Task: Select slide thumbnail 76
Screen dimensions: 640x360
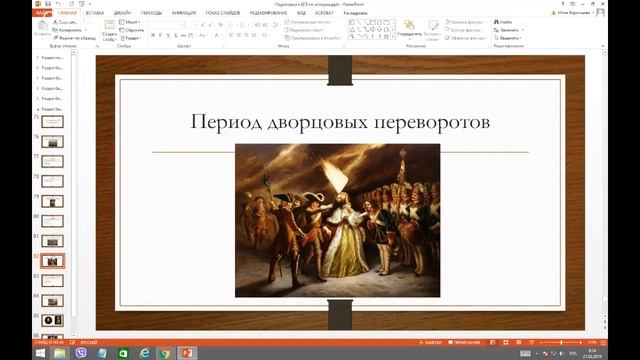Action: pos(52,142)
